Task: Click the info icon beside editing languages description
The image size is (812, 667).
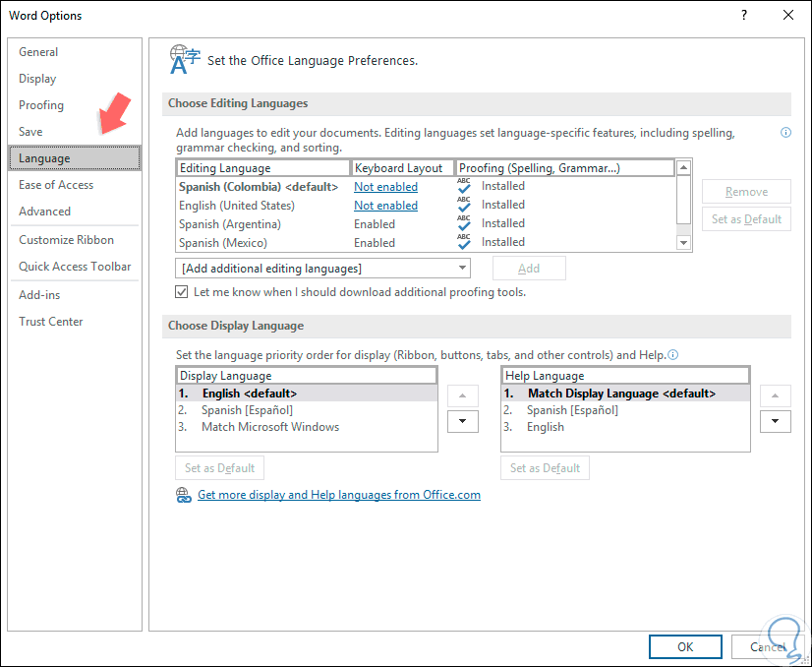Action: click(785, 133)
